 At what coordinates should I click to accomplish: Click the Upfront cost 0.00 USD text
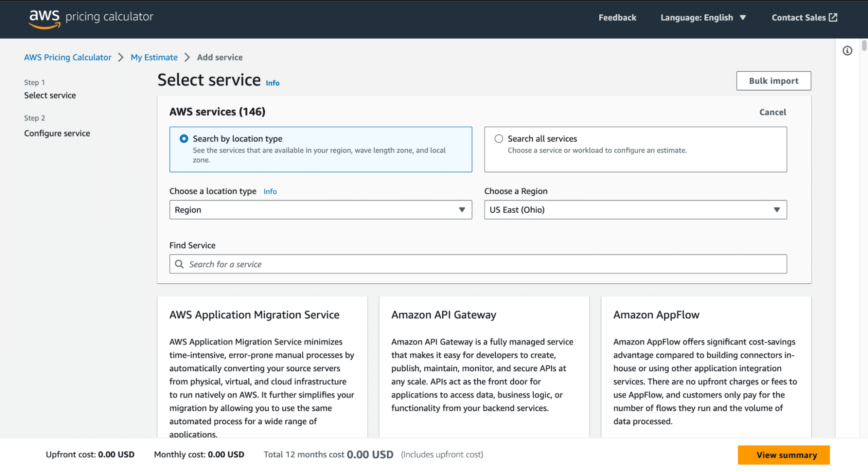[90, 454]
